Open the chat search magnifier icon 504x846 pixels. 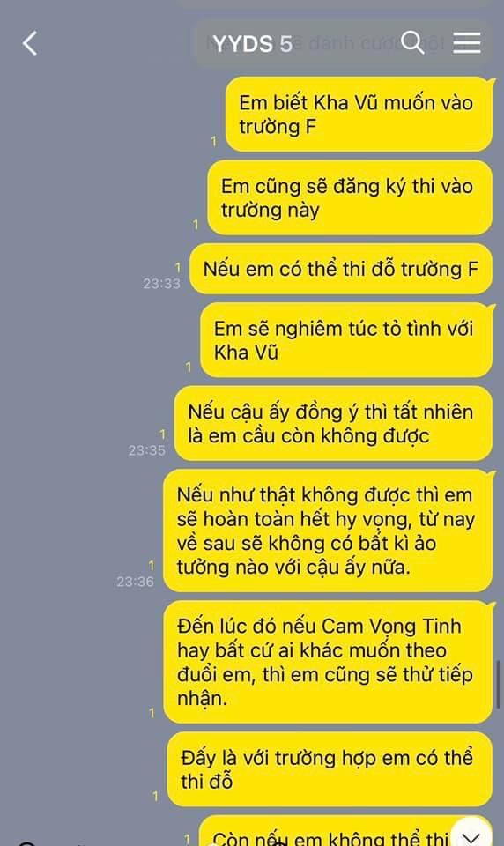tap(413, 42)
